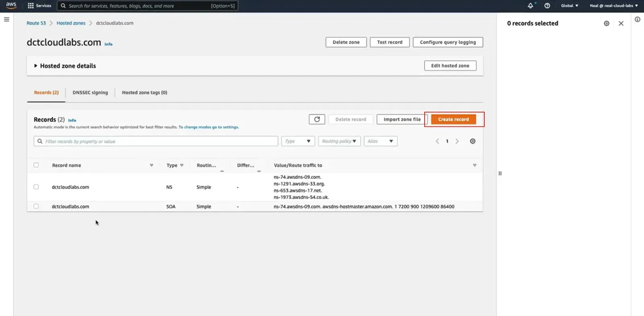Screen dimensions: 644x316
Task: Open records table preferences gear
Action: (x=473, y=141)
